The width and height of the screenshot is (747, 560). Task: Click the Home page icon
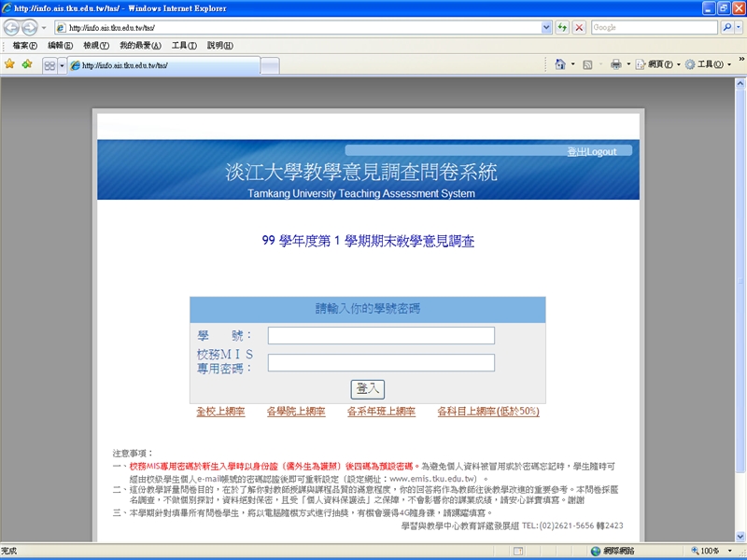pyautogui.click(x=559, y=64)
